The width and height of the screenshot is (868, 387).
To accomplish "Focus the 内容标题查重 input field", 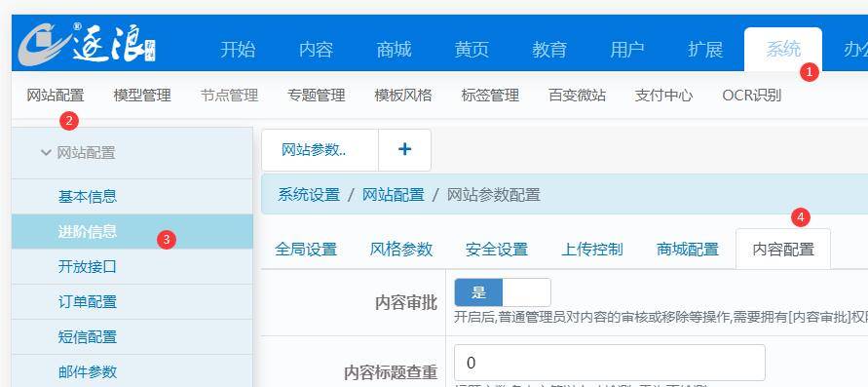I will [610, 363].
